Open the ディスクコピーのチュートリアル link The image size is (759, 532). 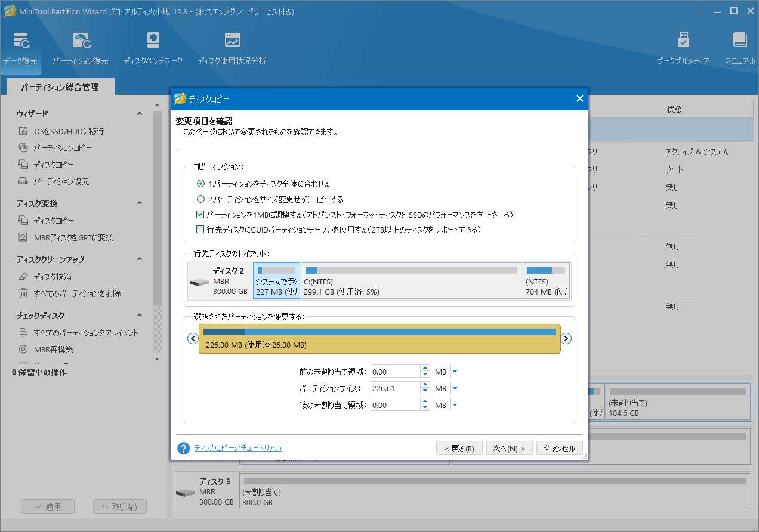pos(237,449)
